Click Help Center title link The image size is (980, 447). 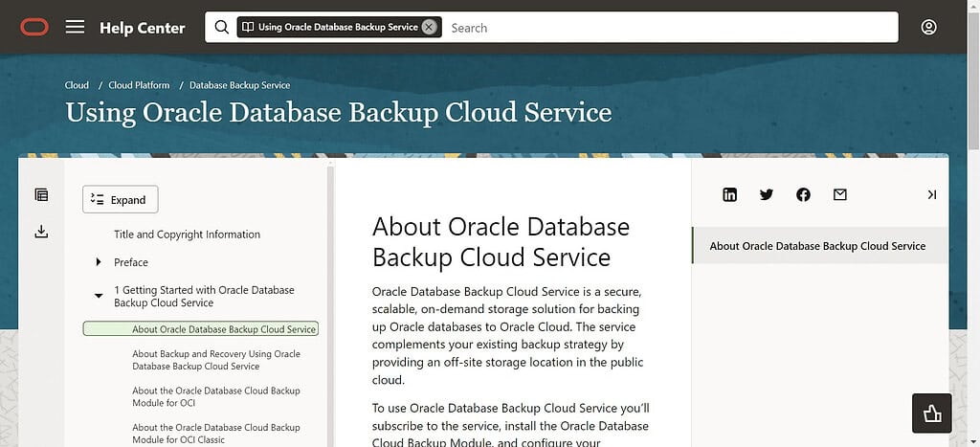[142, 28]
